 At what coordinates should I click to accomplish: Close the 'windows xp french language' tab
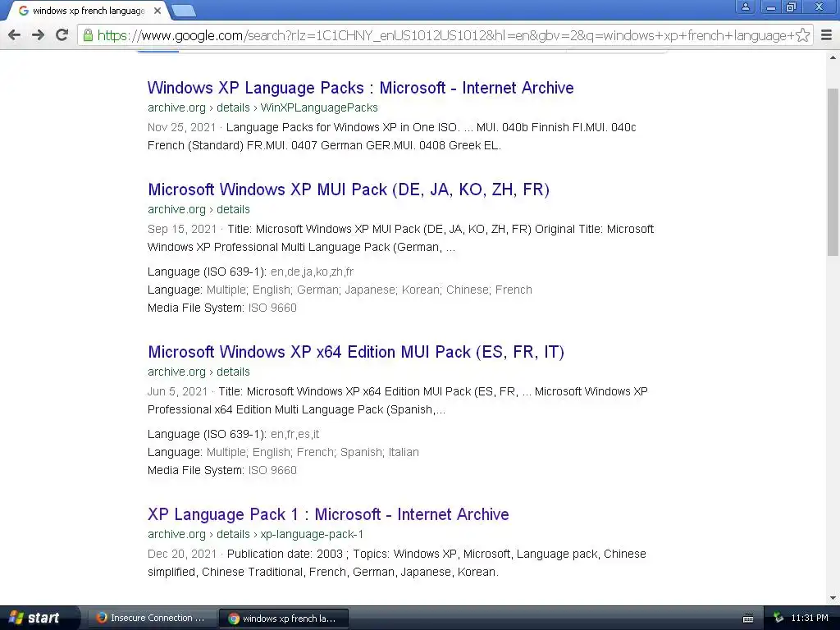point(157,11)
